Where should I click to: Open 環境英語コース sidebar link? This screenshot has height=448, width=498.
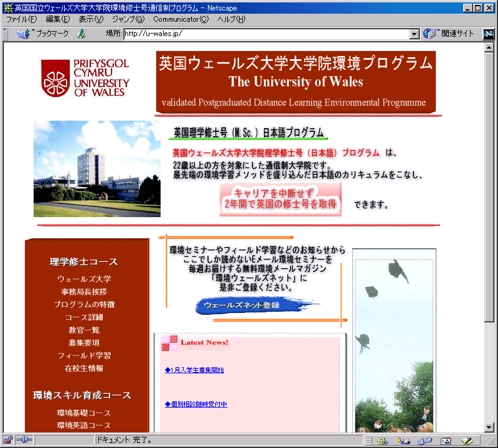84,426
